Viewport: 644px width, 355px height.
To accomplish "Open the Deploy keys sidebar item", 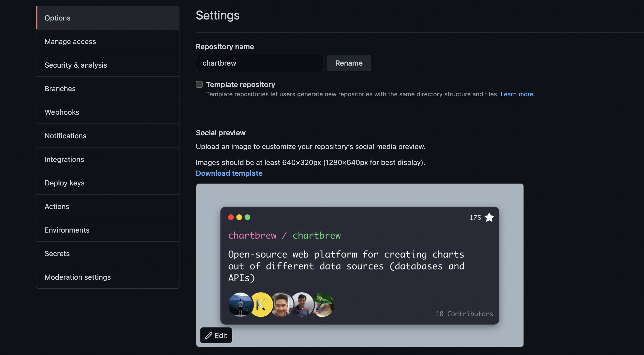I will click(64, 183).
